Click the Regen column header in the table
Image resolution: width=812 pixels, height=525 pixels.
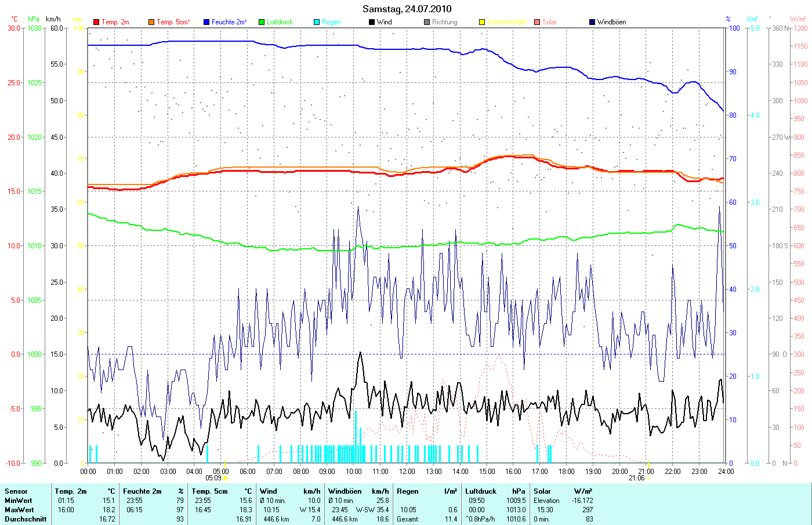pos(408,491)
